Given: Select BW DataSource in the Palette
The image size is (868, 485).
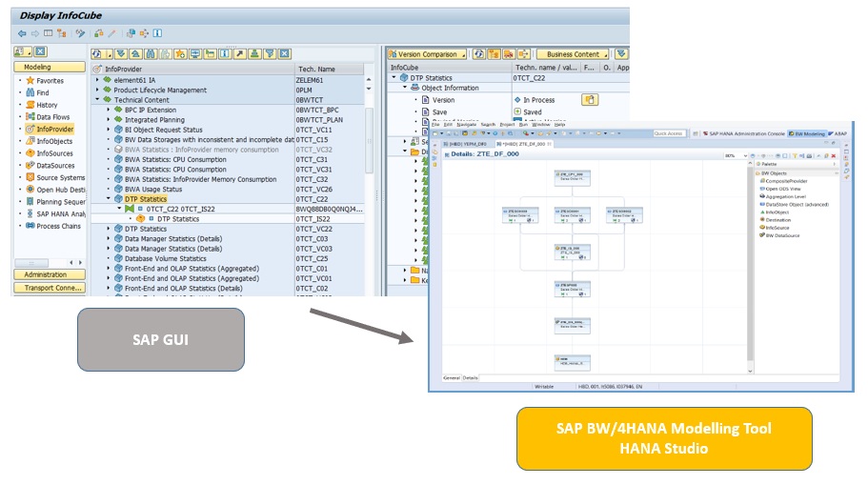Looking at the screenshot, I should (x=779, y=235).
